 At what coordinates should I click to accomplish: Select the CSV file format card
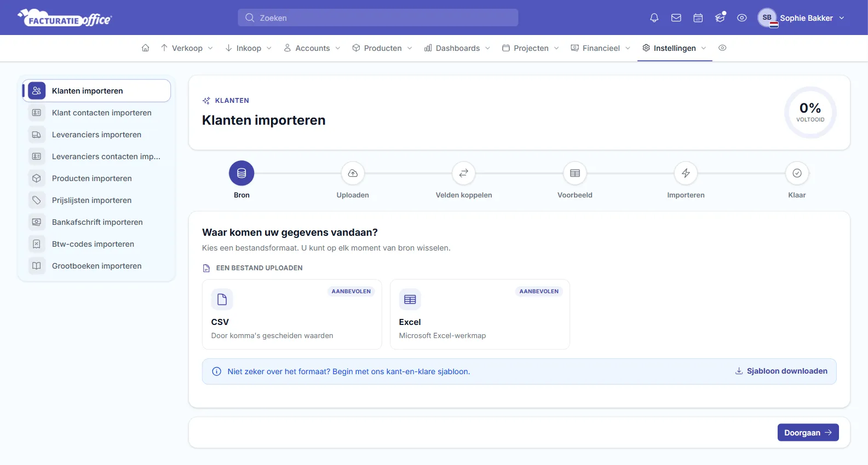(x=292, y=315)
